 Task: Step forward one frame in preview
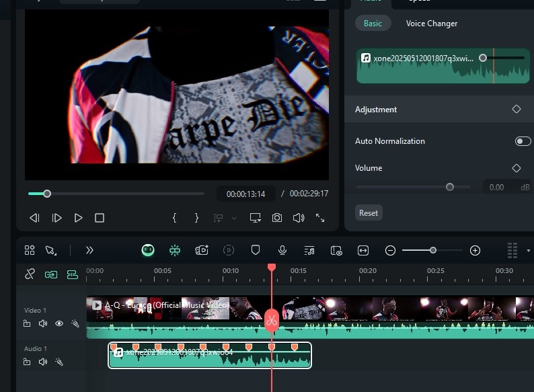click(56, 218)
